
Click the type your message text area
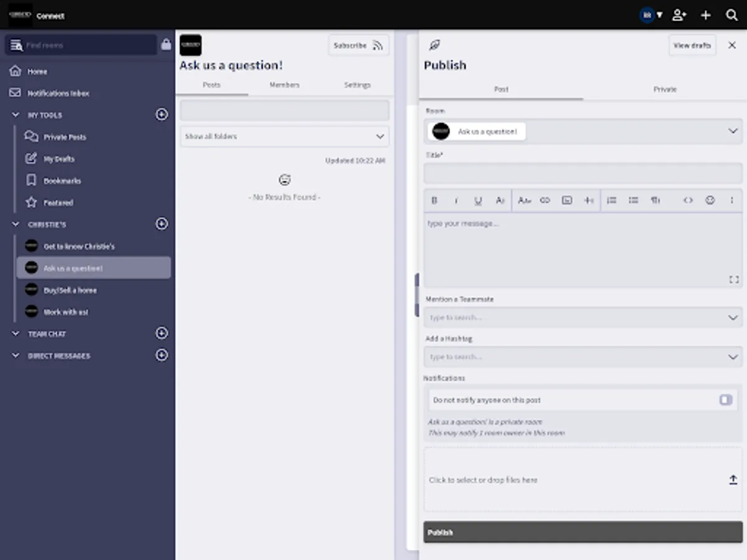(x=583, y=250)
